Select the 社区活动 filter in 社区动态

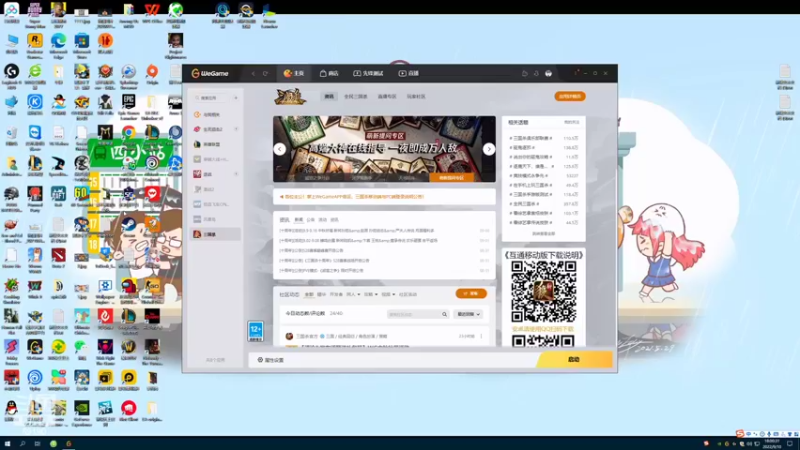[408, 295]
